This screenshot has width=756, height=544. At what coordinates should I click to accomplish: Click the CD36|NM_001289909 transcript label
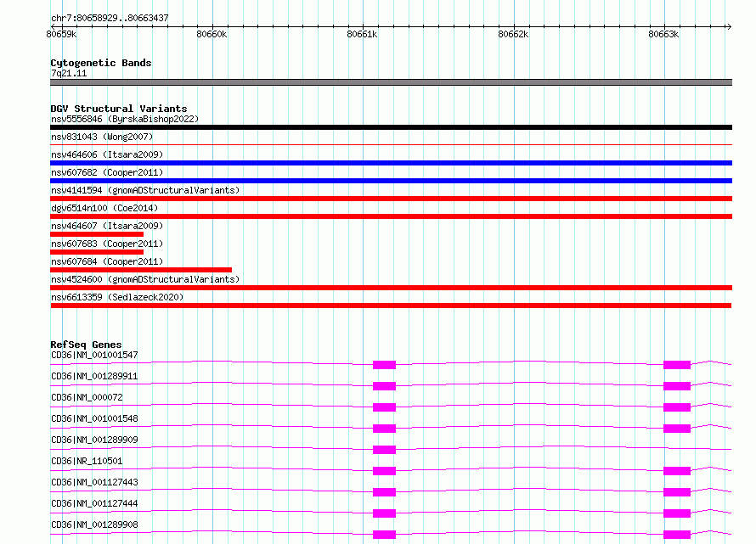[94, 440]
